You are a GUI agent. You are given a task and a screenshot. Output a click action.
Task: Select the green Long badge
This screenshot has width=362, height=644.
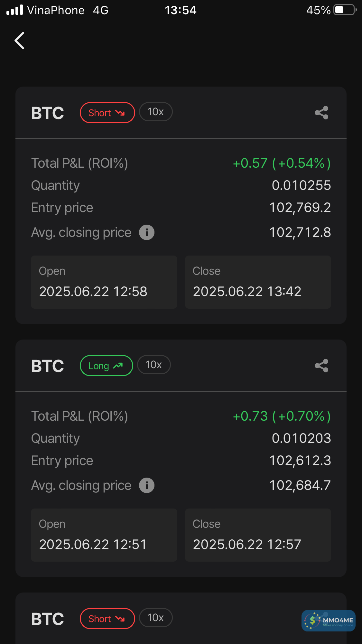point(106,366)
